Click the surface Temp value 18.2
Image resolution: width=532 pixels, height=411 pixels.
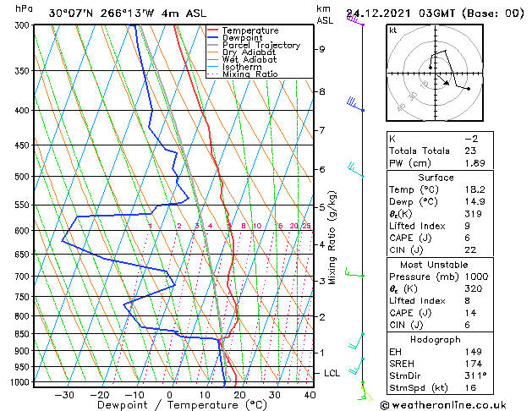[x=474, y=189]
